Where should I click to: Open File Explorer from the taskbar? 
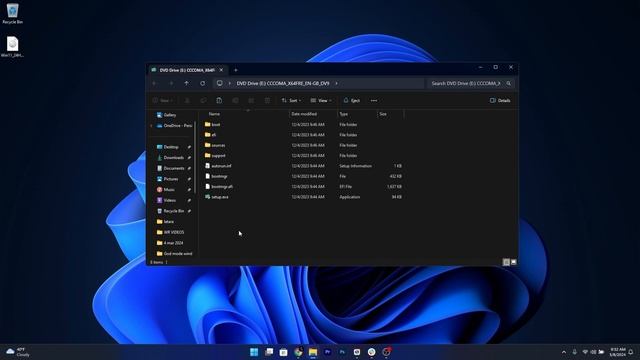[x=313, y=352]
